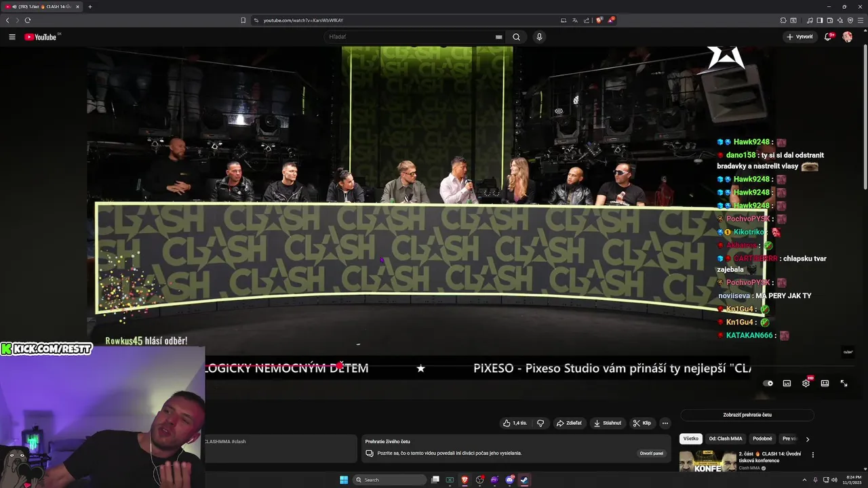Open the YouTube guide hamburger menu

click(x=12, y=37)
